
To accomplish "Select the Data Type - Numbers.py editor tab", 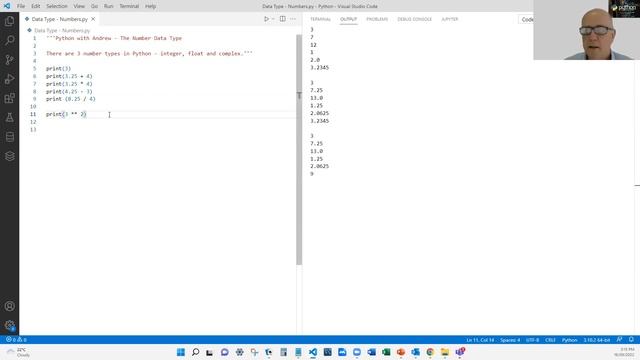I will point(60,19).
